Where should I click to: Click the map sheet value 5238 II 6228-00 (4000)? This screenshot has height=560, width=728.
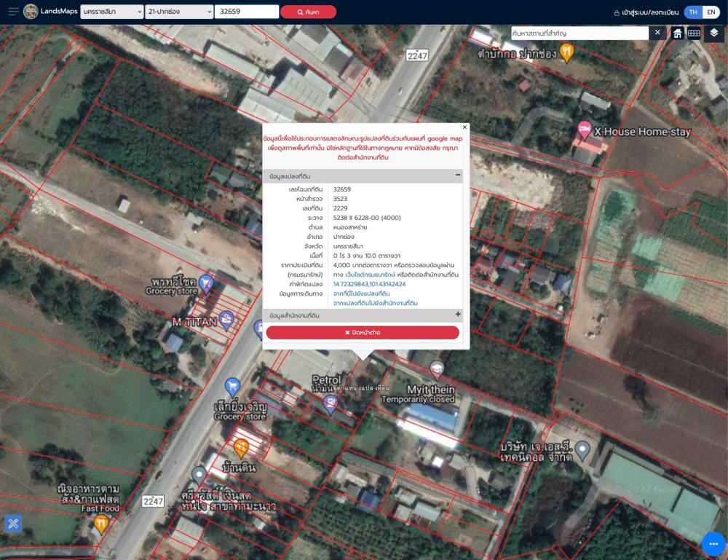[367, 218]
